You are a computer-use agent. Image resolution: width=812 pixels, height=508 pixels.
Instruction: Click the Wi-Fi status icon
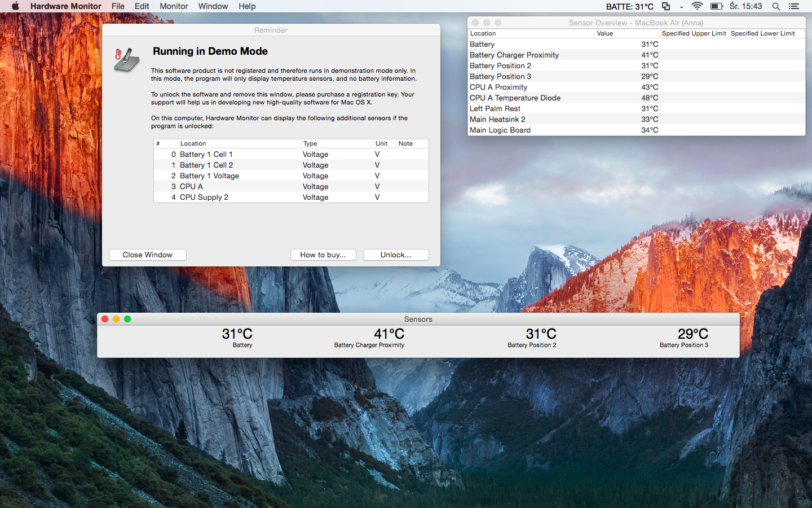697,6
